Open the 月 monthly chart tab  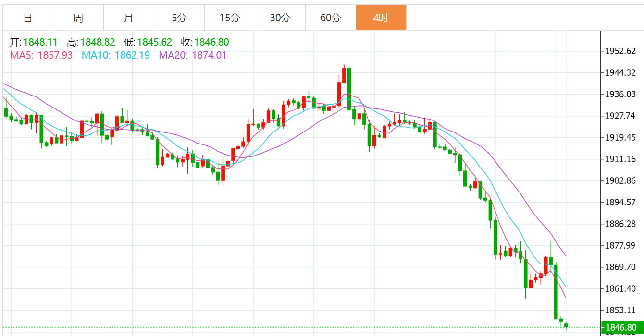[x=129, y=18]
